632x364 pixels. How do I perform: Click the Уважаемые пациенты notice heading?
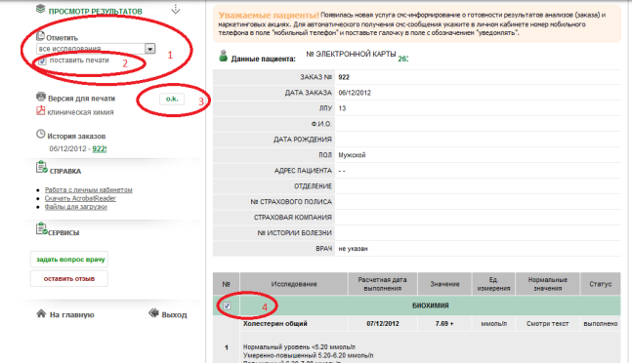pos(269,16)
